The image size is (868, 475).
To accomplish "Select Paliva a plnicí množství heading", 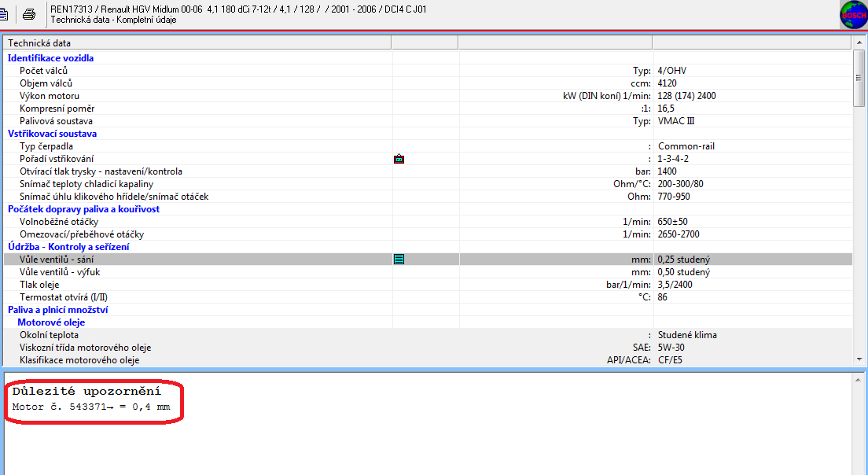I will point(57,310).
